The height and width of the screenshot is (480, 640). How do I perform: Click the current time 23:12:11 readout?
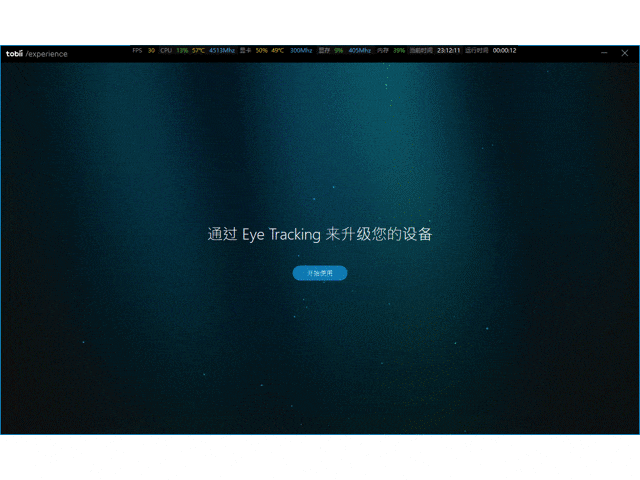point(449,51)
